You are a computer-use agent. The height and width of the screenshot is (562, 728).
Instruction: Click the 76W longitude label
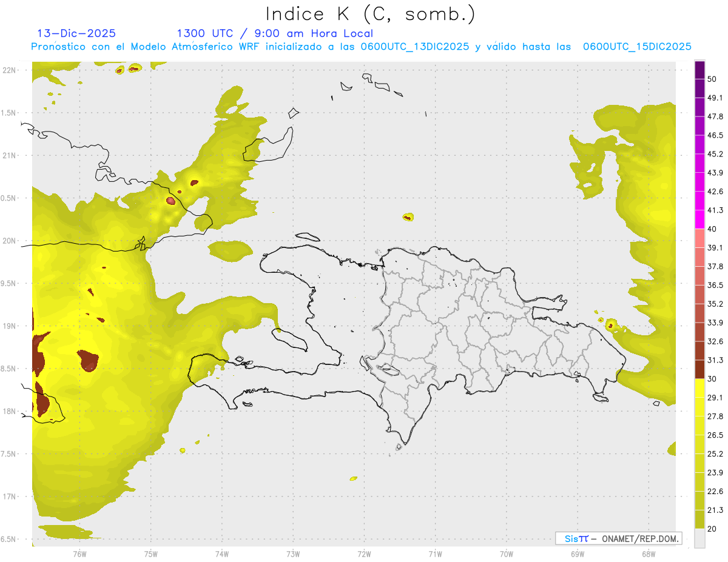tap(79, 554)
